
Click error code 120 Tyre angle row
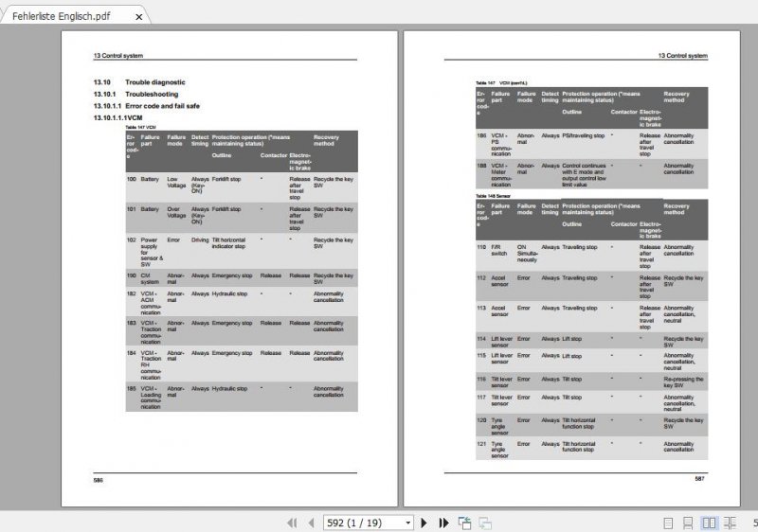click(591, 426)
